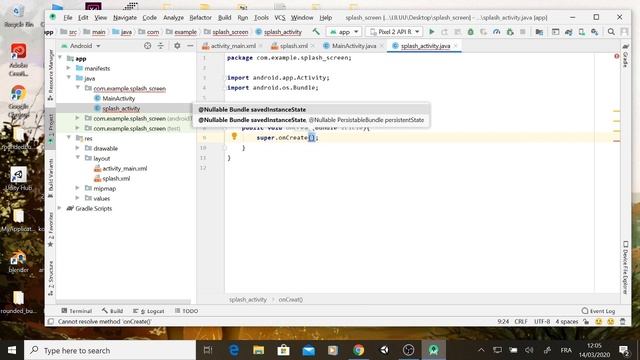The image size is (640, 360).
Task: Click the locate target icon in Project panel
Action: tap(147, 46)
